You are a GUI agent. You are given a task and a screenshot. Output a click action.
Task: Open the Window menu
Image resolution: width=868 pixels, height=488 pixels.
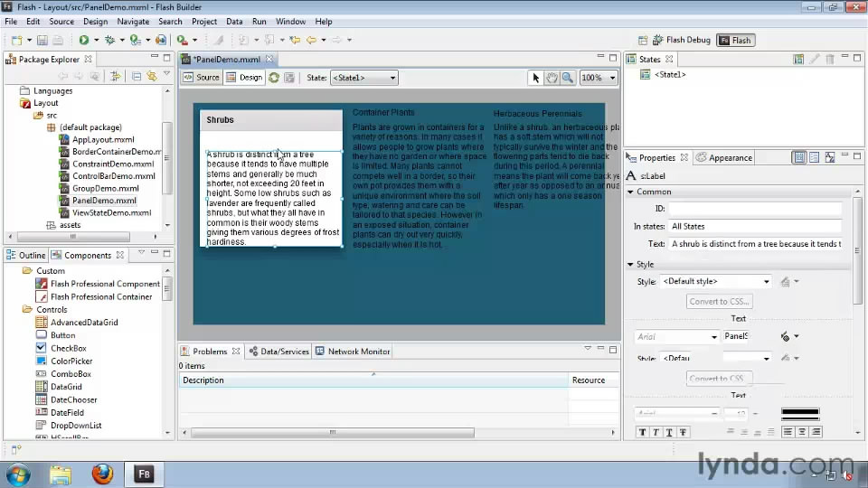[290, 22]
